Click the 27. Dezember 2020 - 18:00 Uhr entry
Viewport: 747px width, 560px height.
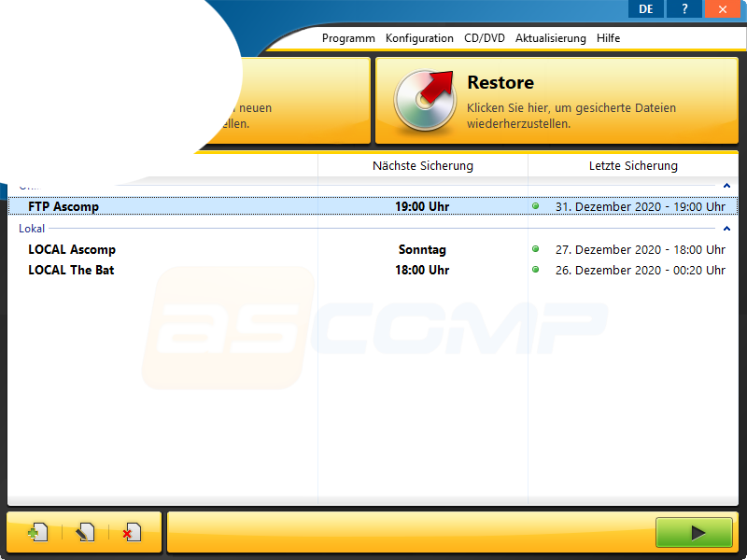click(641, 249)
